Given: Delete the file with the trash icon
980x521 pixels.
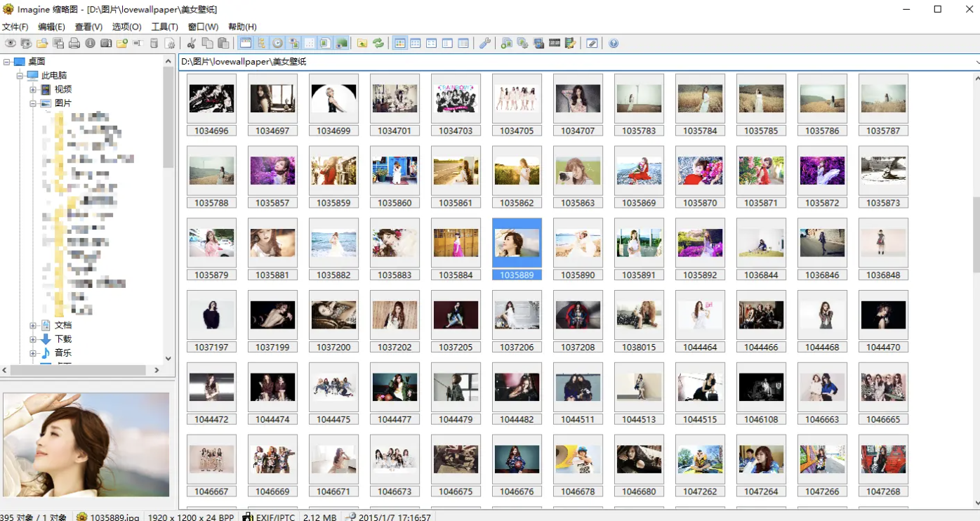Looking at the screenshot, I should 154,44.
